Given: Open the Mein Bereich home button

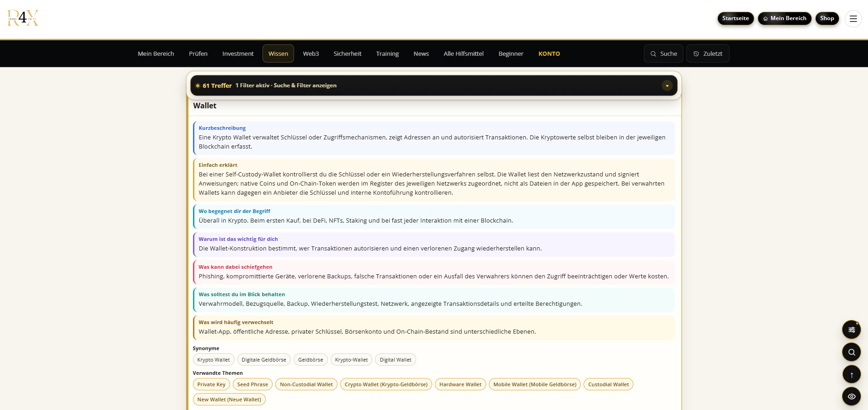Looking at the screenshot, I should pos(784,18).
